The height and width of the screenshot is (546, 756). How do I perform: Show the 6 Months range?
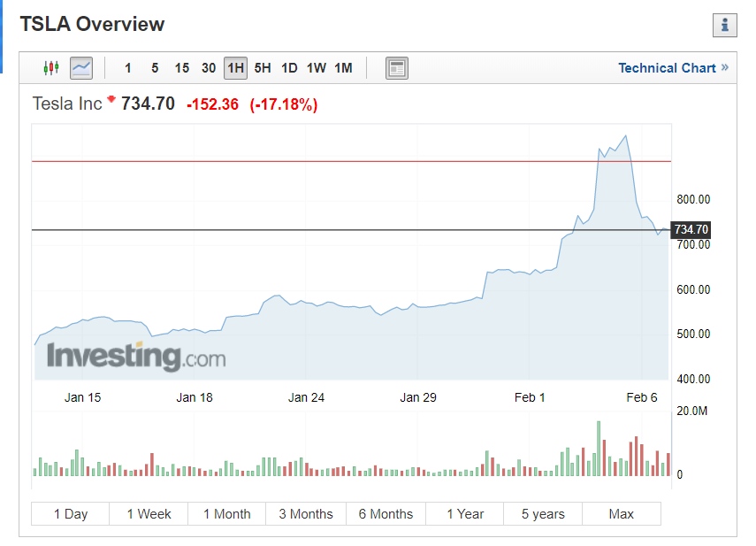click(386, 513)
